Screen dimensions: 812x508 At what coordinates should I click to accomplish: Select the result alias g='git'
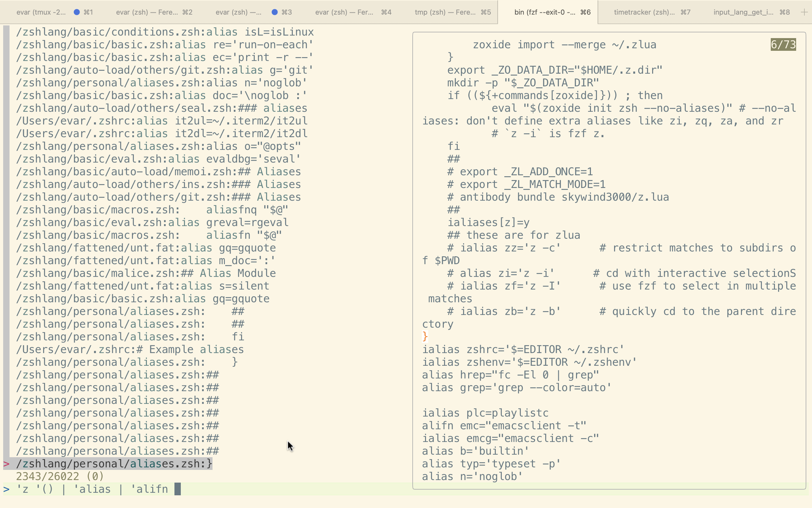tap(165, 70)
